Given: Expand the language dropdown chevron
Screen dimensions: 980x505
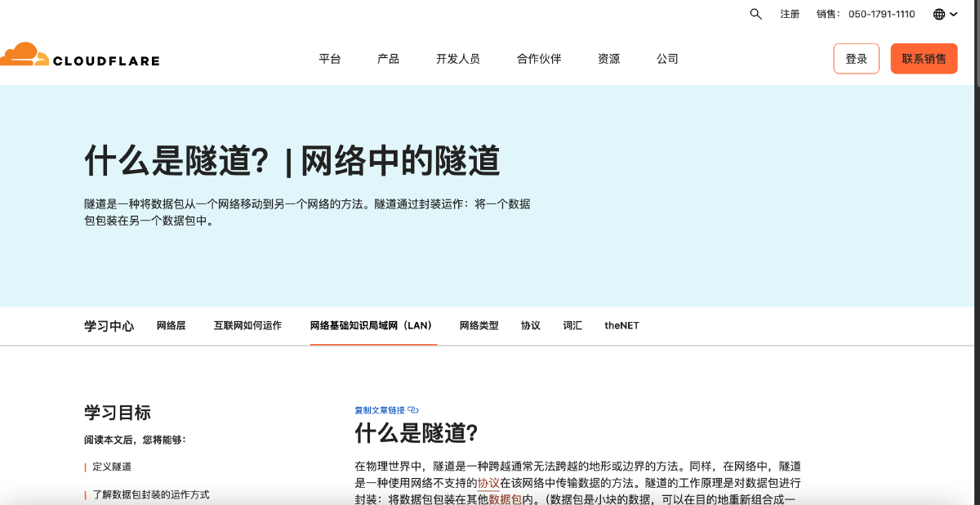Looking at the screenshot, I should click(x=954, y=14).
